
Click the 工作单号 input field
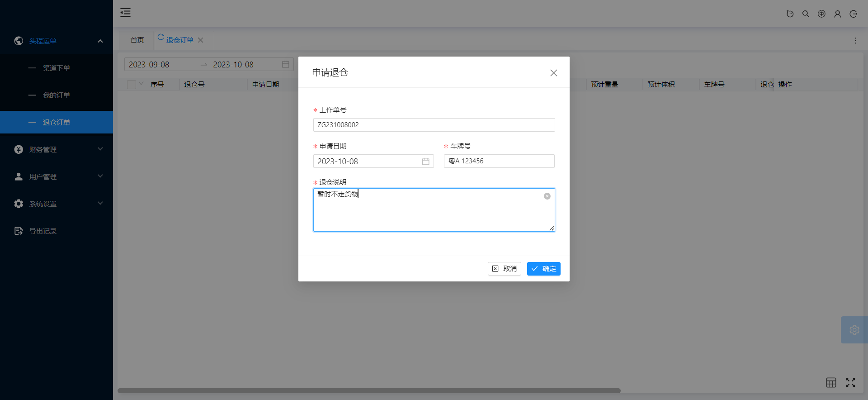click(434, 125)
